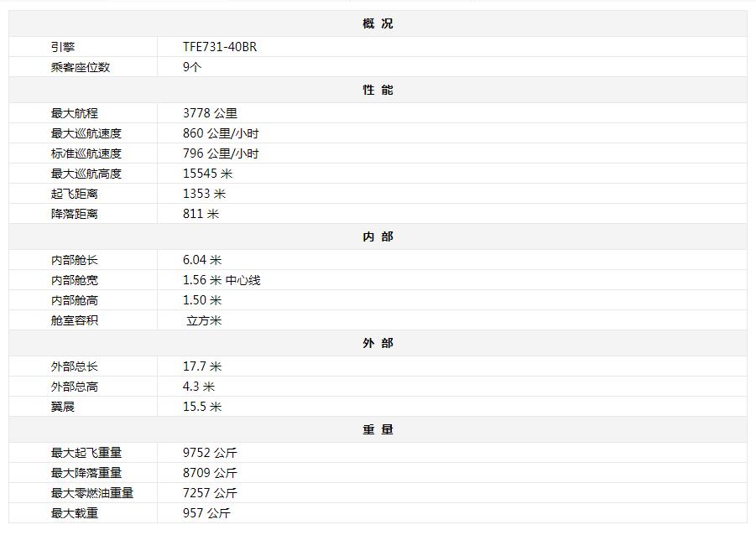Click the 乘客座位数 row label
This screenshot has width=756, height=535.
coord(81,67)
